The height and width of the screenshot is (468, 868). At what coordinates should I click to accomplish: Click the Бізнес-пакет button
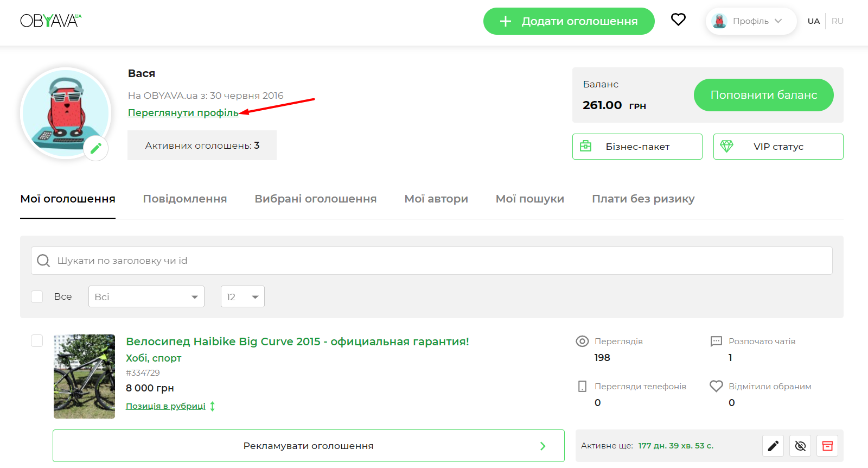point(637,147)
